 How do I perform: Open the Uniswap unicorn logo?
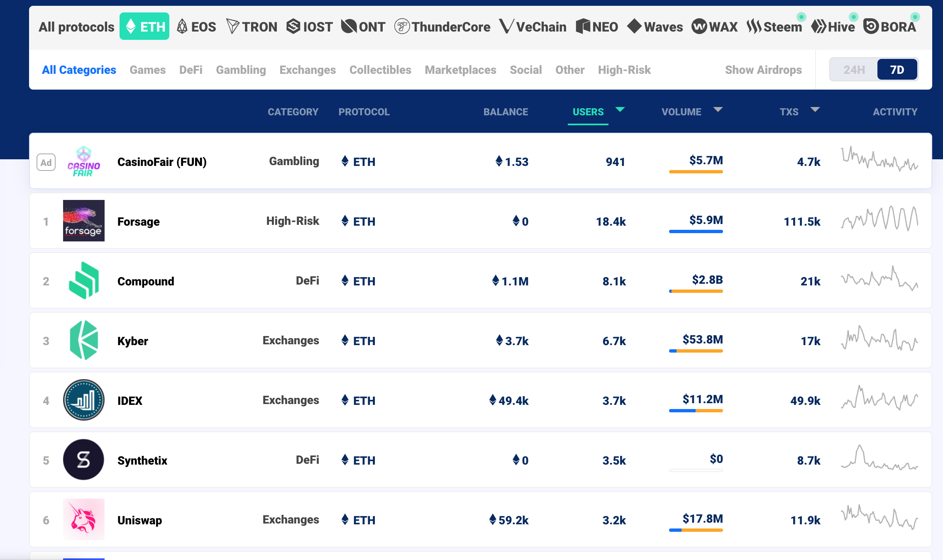pos(83,519)
